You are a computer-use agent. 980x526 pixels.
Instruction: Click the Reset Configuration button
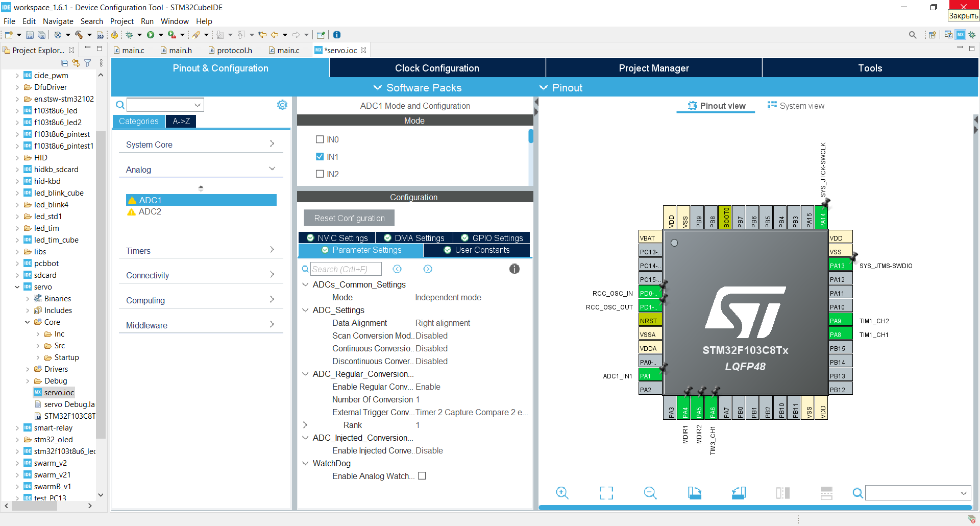click(349, 218)
